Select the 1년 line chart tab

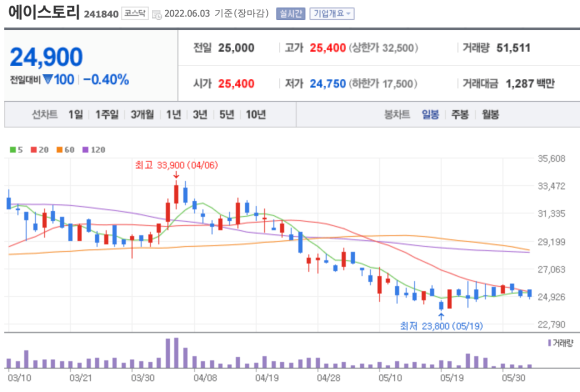[x=173, y=115]
